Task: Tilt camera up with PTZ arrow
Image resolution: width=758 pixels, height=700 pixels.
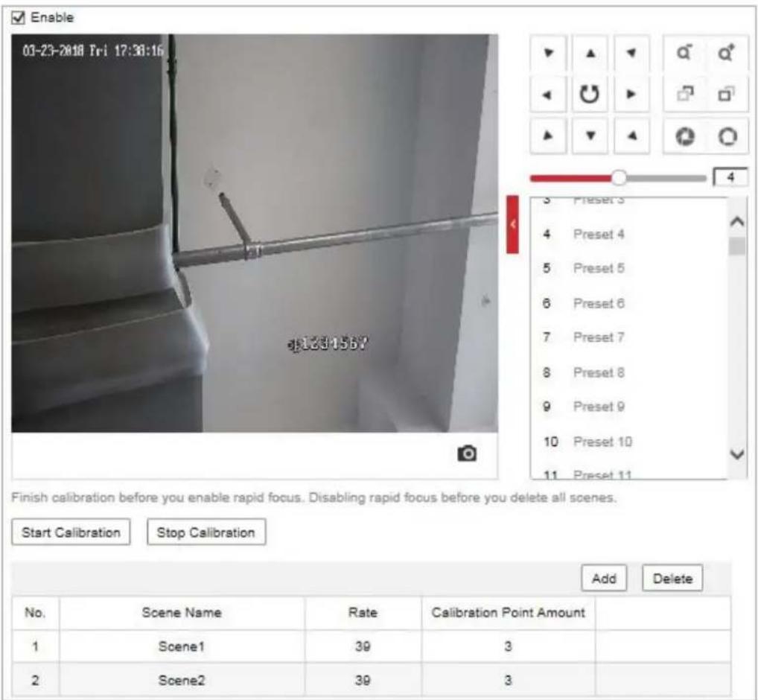Action: point(590,53)
